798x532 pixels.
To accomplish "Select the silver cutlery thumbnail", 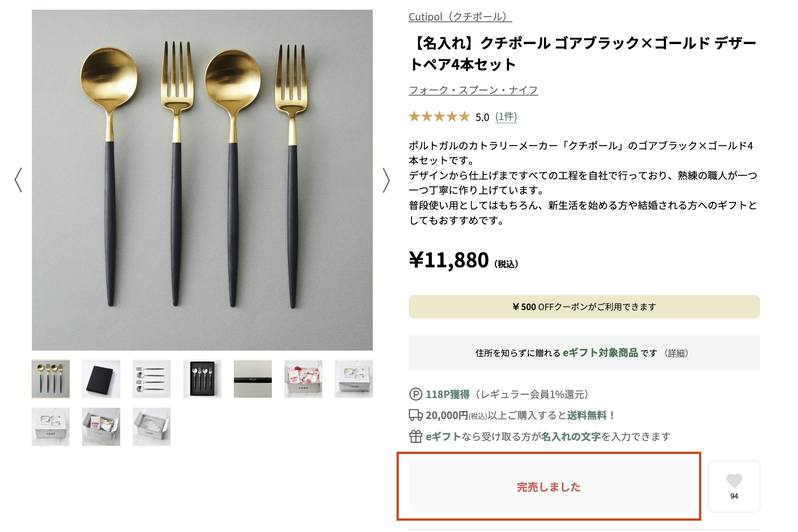I will coord(152,379).
